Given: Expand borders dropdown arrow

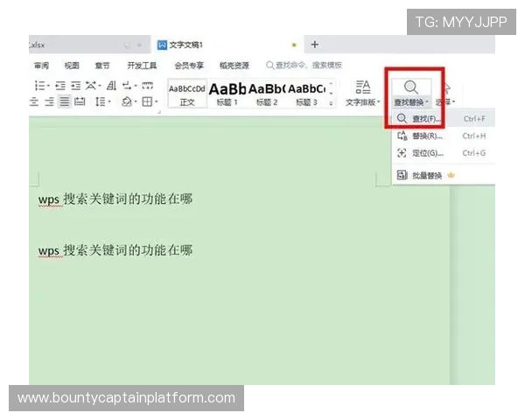Looking at the screenshot, I should [x=157, y=101].
